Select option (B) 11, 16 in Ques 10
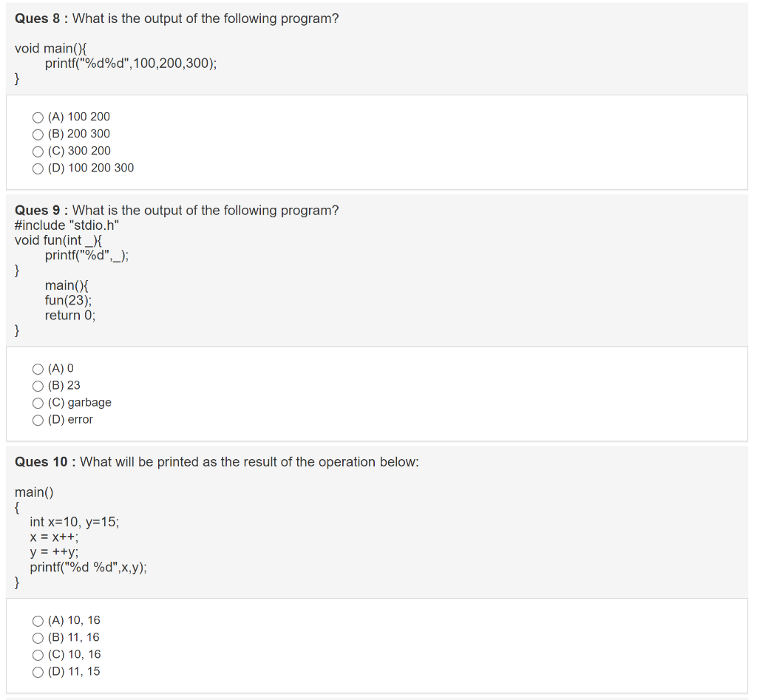Screen dimensions: 757x700 37,637
